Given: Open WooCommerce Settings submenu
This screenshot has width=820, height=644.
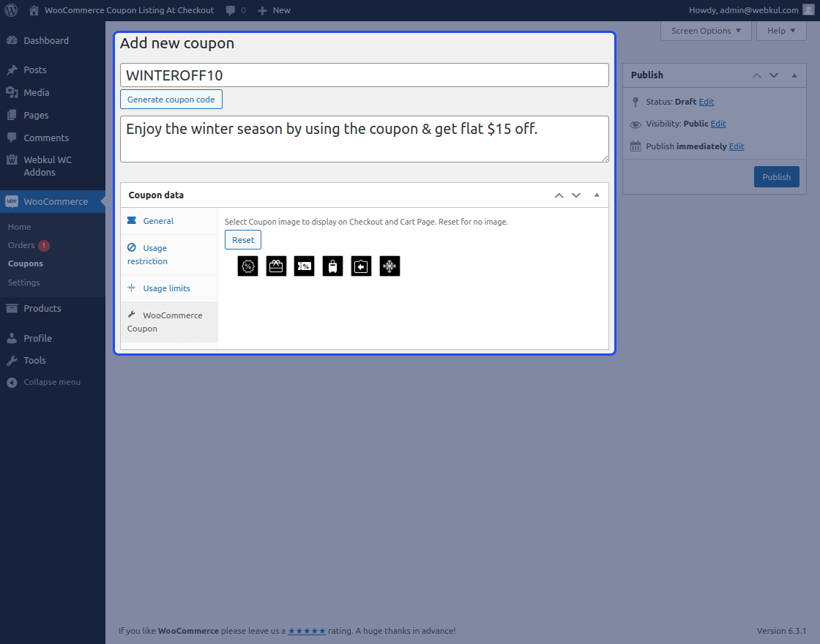Looking at the screenshot, I should point(23,282).
